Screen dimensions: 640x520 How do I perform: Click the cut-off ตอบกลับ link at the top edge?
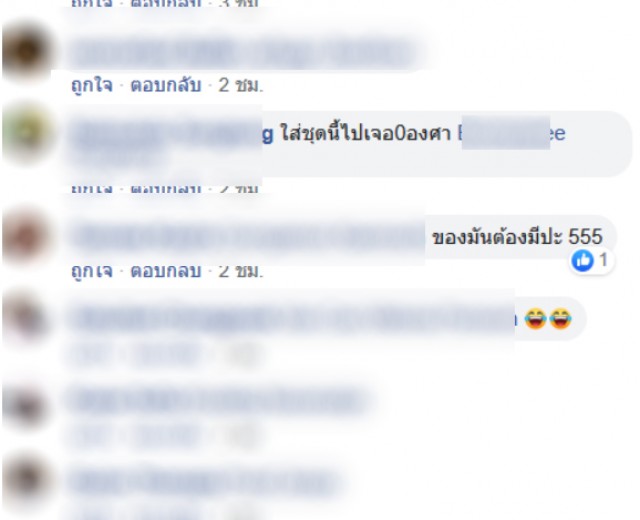click(x=166, y=3)
